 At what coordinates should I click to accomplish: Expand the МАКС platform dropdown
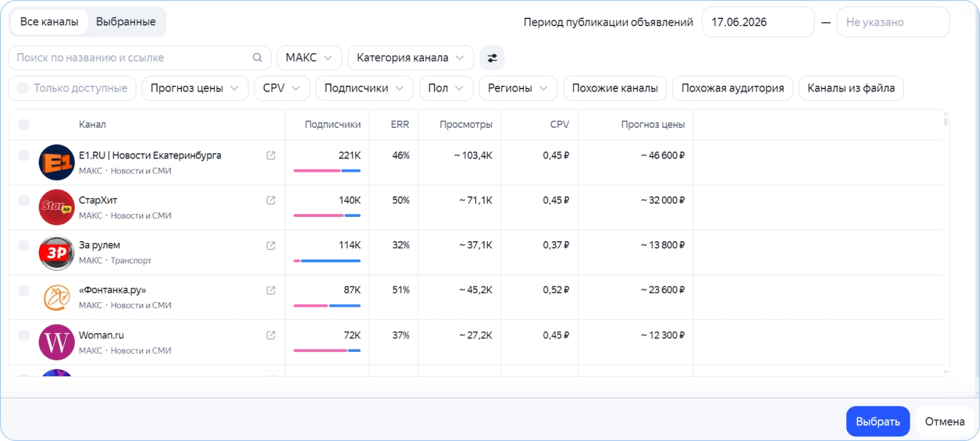tap(310, 58)
